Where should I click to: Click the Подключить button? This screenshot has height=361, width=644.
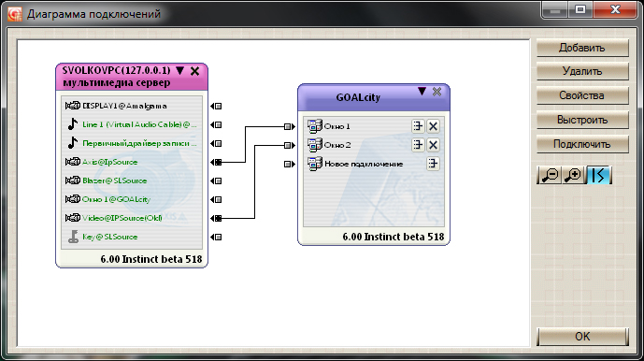click(582, 144)
